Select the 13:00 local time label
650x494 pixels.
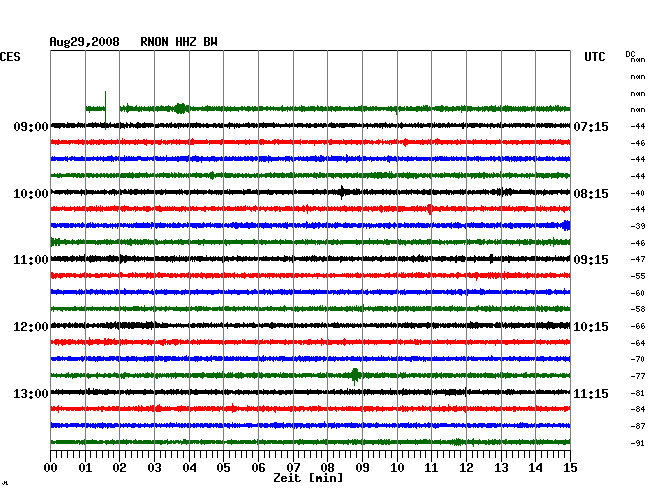coord(31,393)
